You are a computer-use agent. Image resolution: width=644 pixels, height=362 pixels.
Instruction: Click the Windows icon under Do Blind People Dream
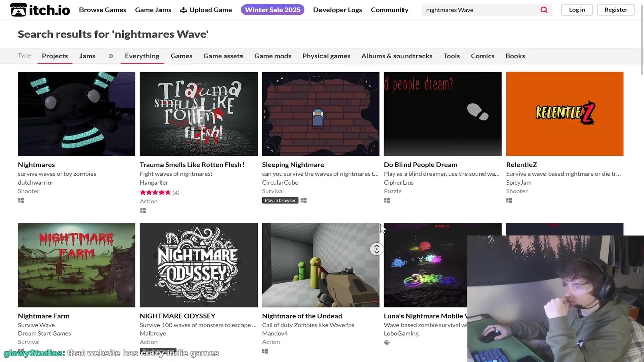pos(387,200)
